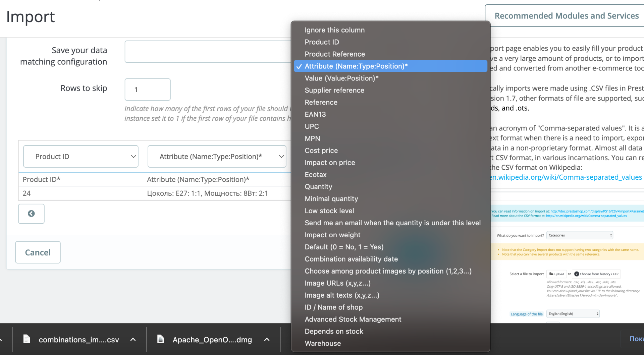The height and width of the screenshot is (355, 644).
Task: Click the 'Save your data matching configuration' field
Action: pyautogui.click(x=208, y=52)
